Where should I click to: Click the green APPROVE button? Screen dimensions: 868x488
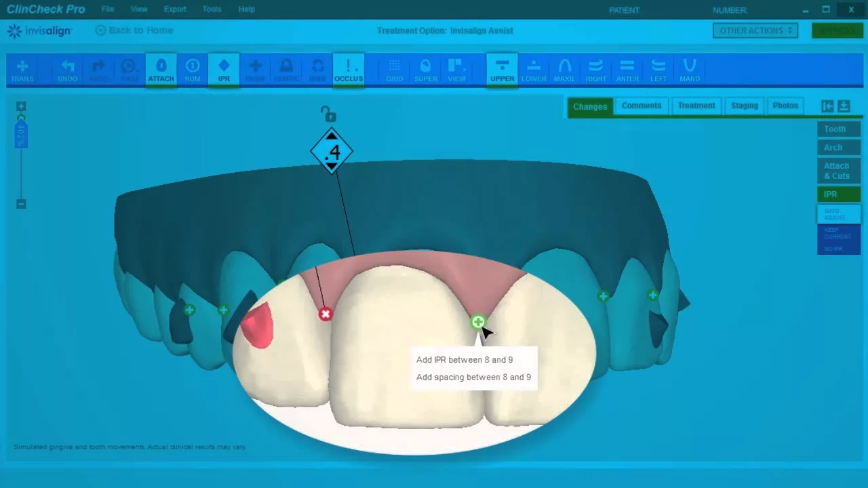[837, 30]
